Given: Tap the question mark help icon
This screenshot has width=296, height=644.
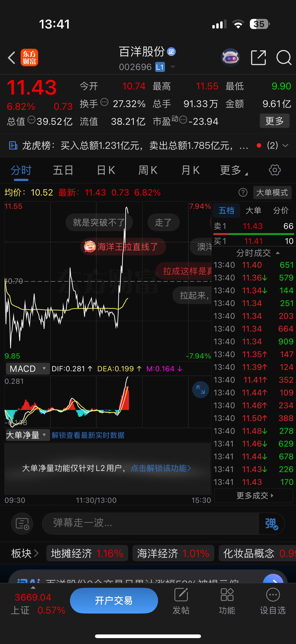Looking at the screenshot, I should 243,193.
